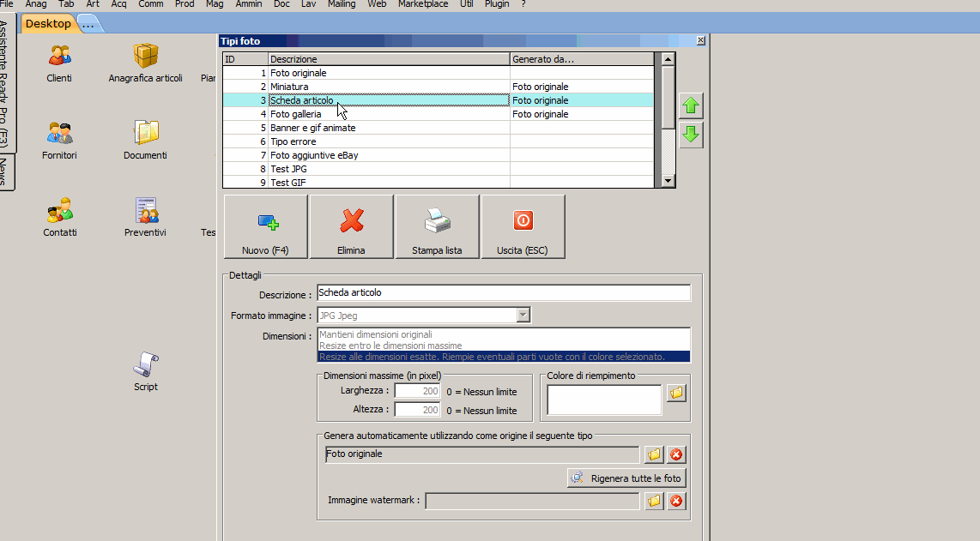980x541 pixels.
Task: Clear the origin photo type with red X
Action: click(676, 454)
